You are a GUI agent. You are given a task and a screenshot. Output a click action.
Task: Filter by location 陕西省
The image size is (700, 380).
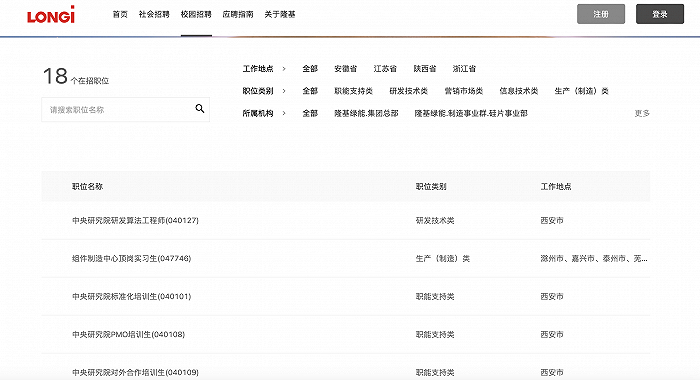coord(425,69)
